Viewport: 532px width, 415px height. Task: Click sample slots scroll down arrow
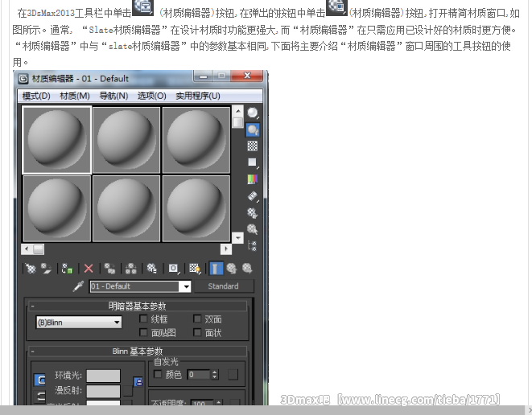pos(238,238)
